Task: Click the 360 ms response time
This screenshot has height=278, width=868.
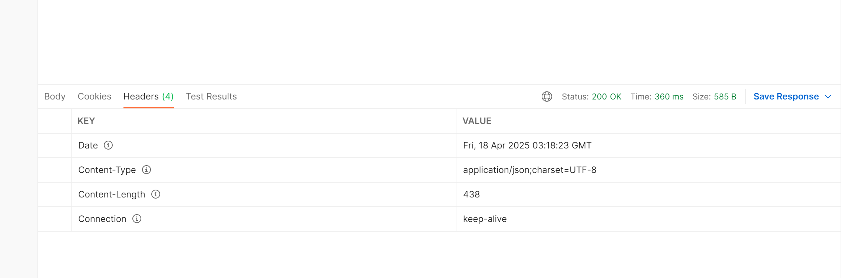Action: (669, 97)
